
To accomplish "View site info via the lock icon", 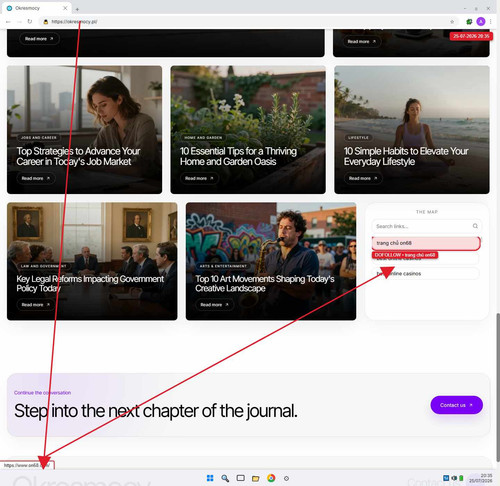I will (x=46, y=22).
